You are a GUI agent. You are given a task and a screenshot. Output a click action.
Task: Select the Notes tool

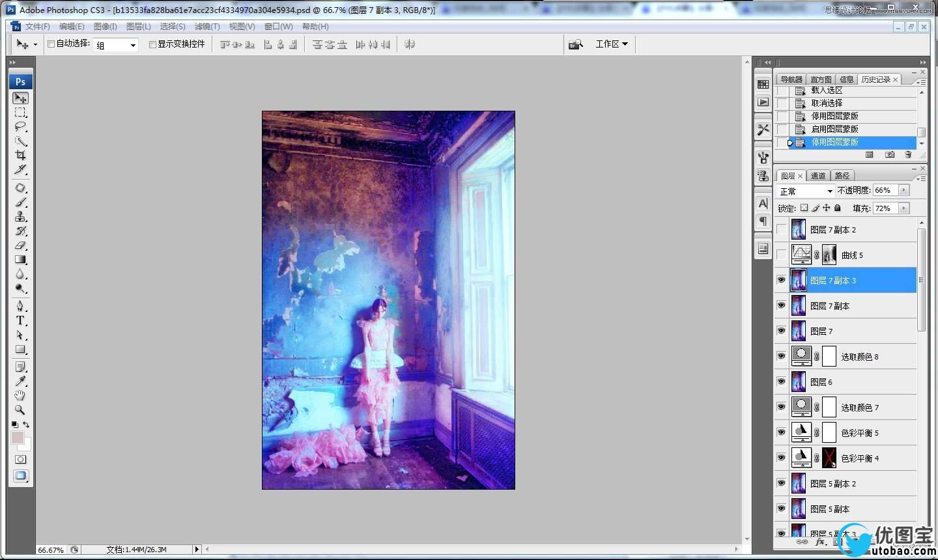21,367
